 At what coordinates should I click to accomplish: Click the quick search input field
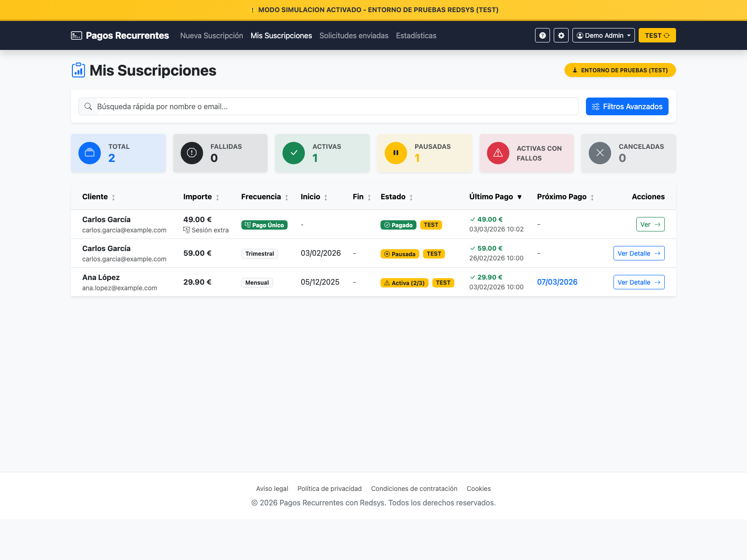point(327,106)
